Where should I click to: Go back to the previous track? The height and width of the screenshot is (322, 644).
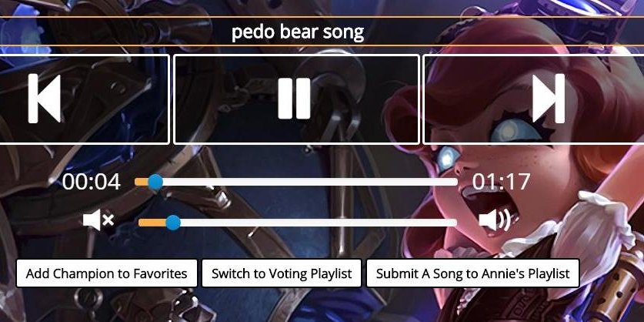tap(84, 99)
